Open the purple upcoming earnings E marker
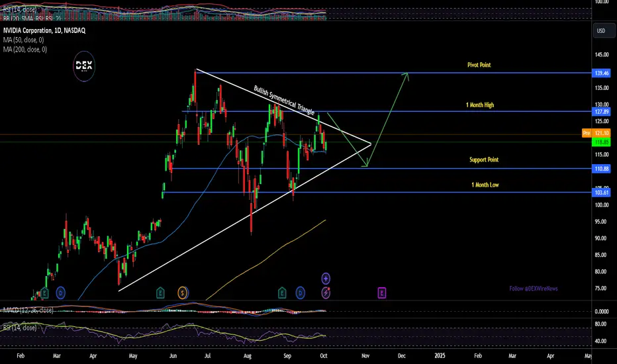Screen dimensions: 617x364 (382, 293)
